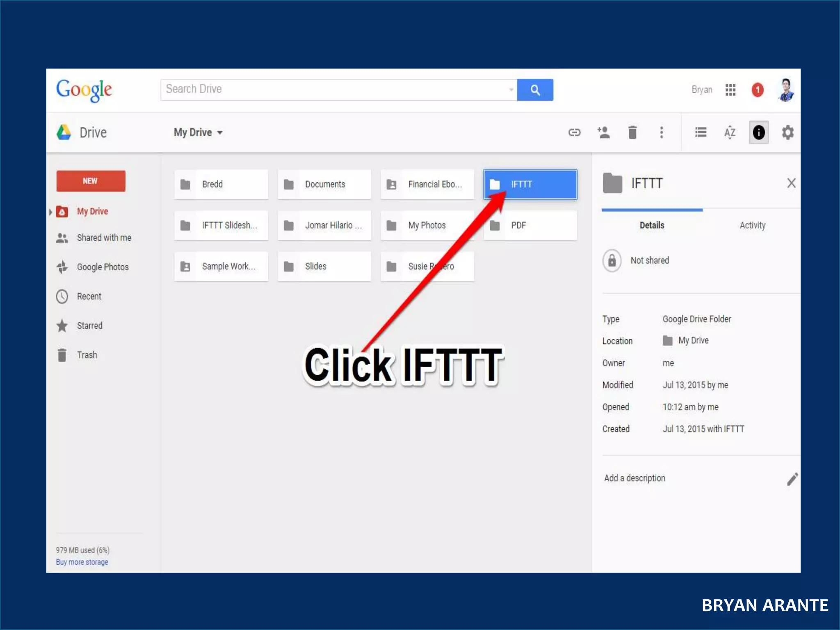Expand the My Drive tree arrow in sidebar
The width and height of the screenshot is (840, 630).
tap(50, 212)
